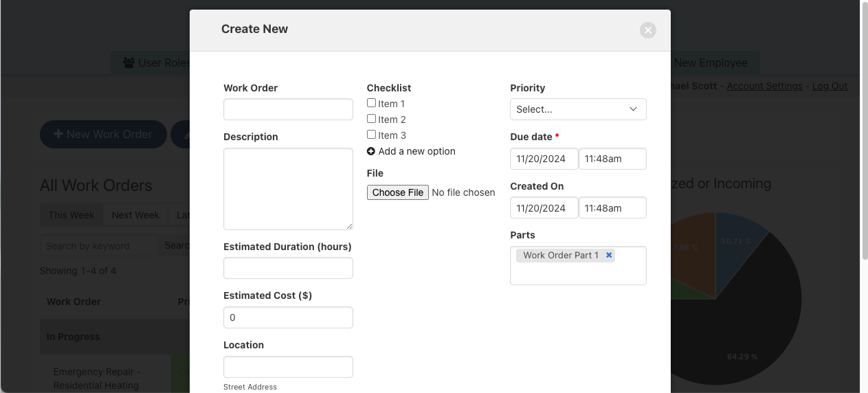
Task: Click the User Roles people icon
Action: (129, 63)
